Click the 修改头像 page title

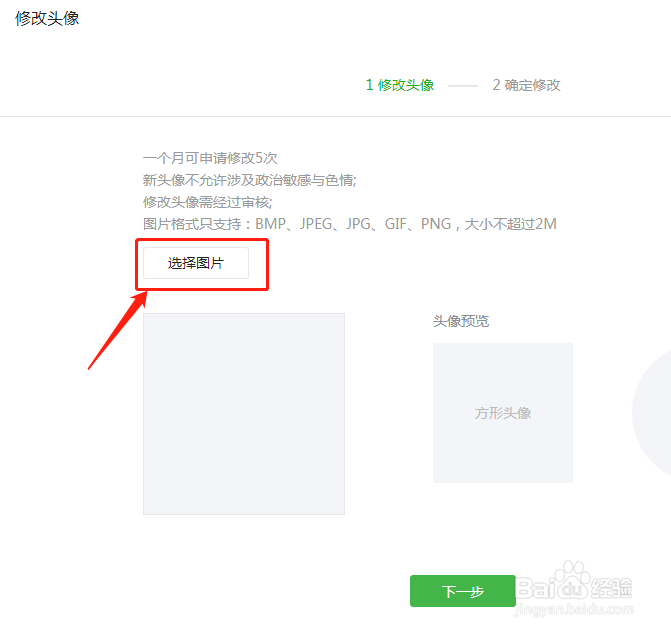coord(47,18)
